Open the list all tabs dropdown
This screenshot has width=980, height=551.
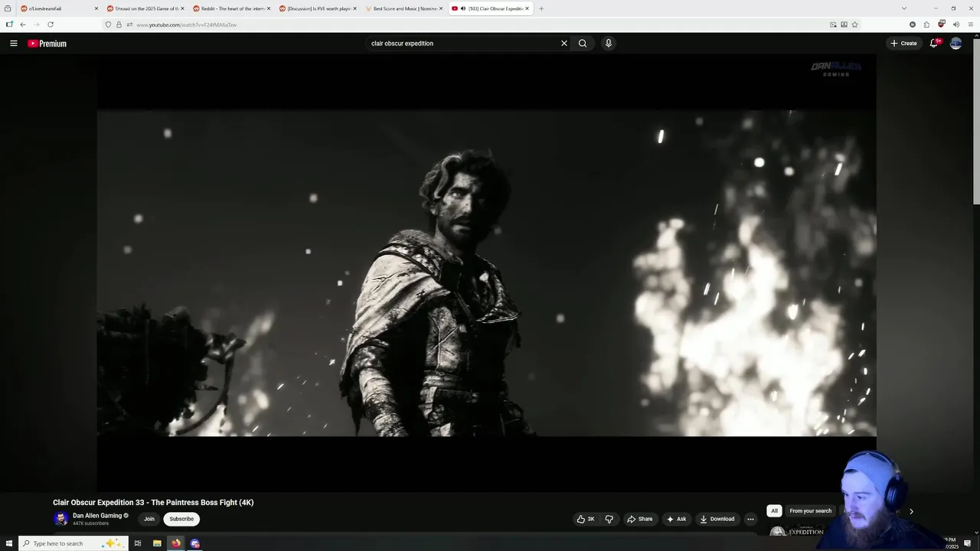(904, 8)
